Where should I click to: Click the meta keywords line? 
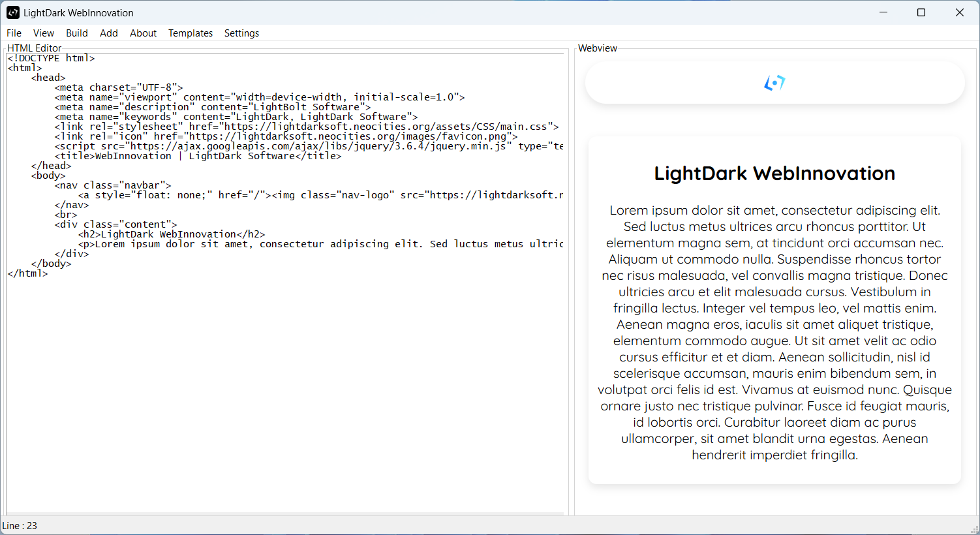(x=236, y=117)
